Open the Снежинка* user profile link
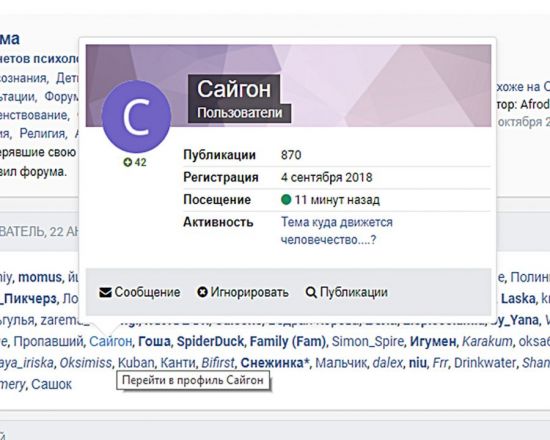This screenshot has width=550, height=440. pos(276,363)
